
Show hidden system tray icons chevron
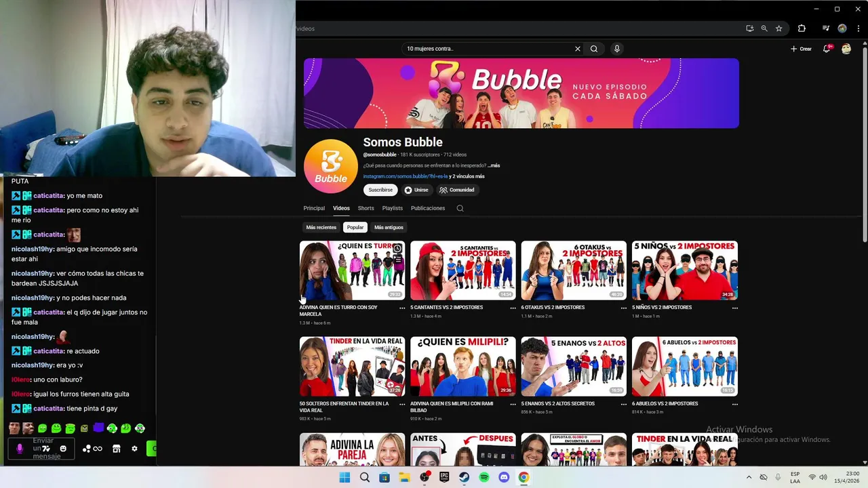(749, 477)
